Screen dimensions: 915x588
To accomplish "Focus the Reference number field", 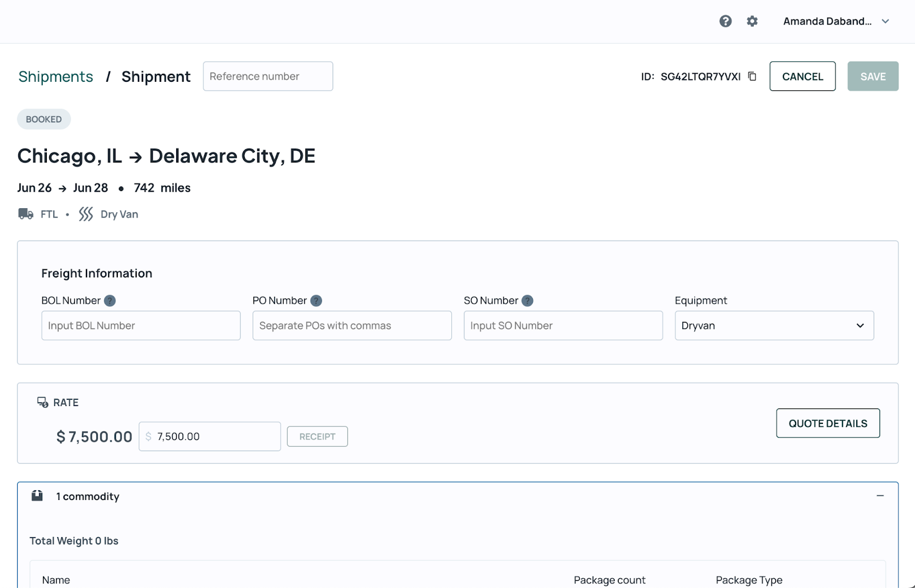I will [268, 76].
